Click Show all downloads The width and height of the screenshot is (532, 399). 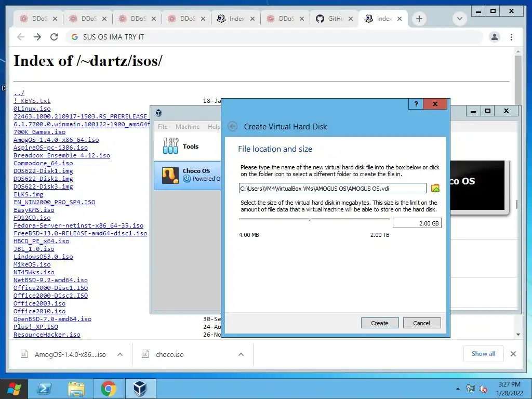click(x=483, y=354)
